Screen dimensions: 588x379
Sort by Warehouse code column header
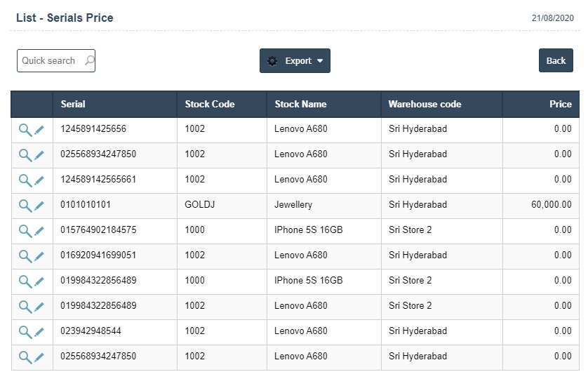pyautogui.click(x=425, y=104)
